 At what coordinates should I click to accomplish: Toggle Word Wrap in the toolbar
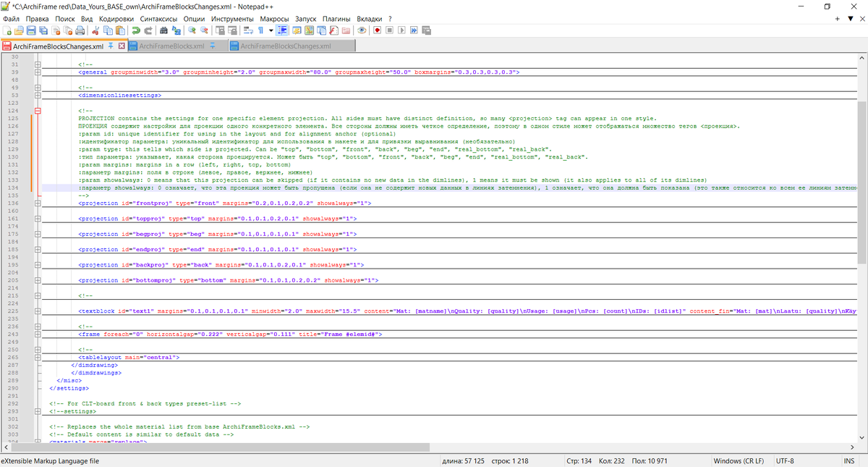[x=248, y=30]
